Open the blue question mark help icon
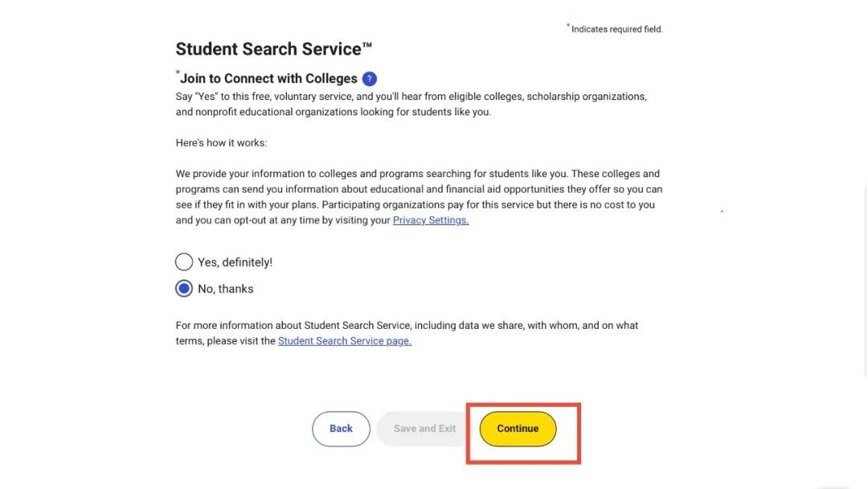Viewport: 868px width, 489px height. pyautogui.click(x=369, y=79)
